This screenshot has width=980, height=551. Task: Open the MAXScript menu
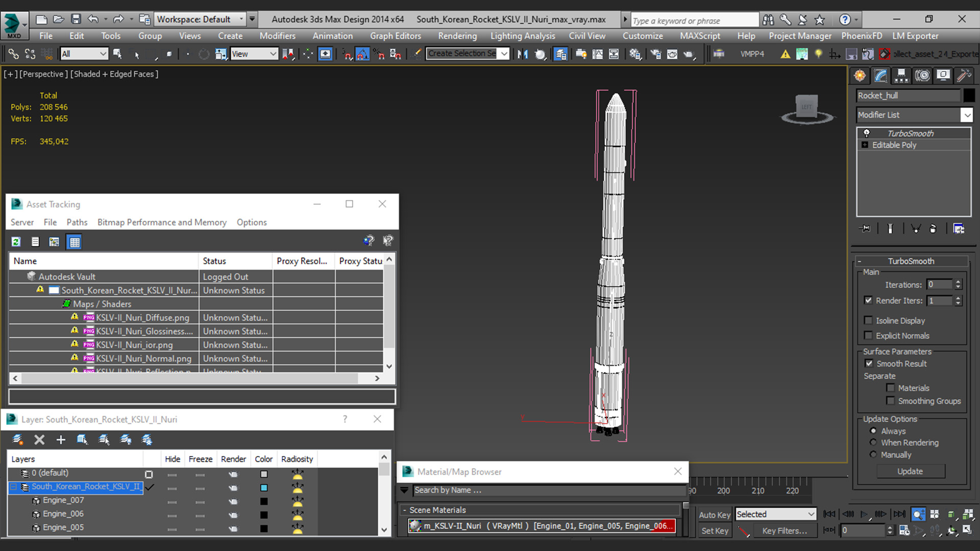click(x=700, y=36)
